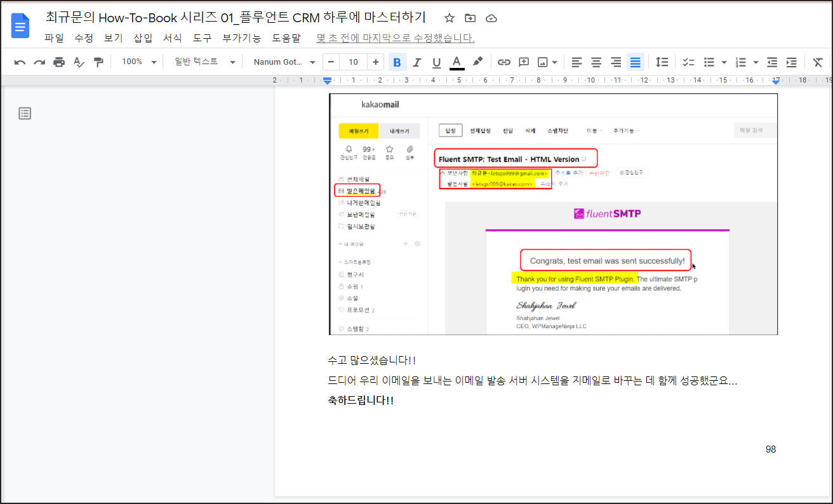This screenshot has height=504, width=833.
Task: Open the 삽입 menu
Action: 143,38
